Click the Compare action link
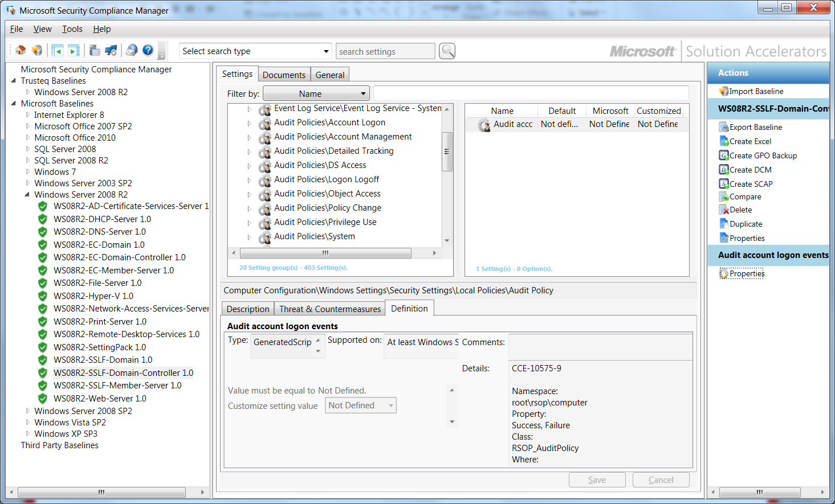This screenshot has width=835, height=504. tap(746, 196)
